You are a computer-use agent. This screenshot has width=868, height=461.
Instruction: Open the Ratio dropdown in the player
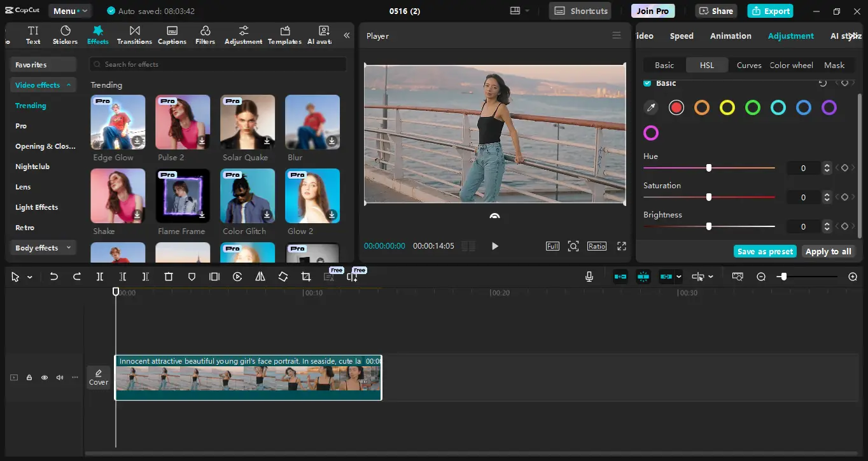coord(596,245)
